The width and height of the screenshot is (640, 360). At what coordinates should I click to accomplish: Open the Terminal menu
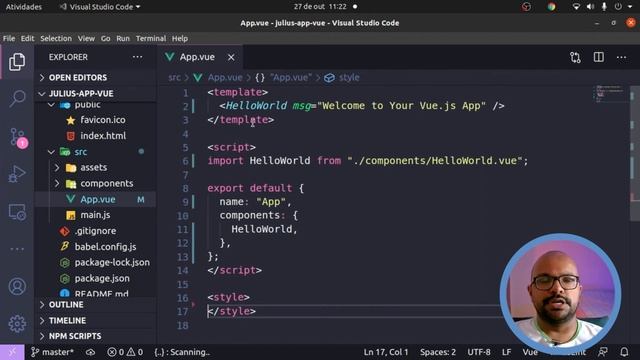151,38
